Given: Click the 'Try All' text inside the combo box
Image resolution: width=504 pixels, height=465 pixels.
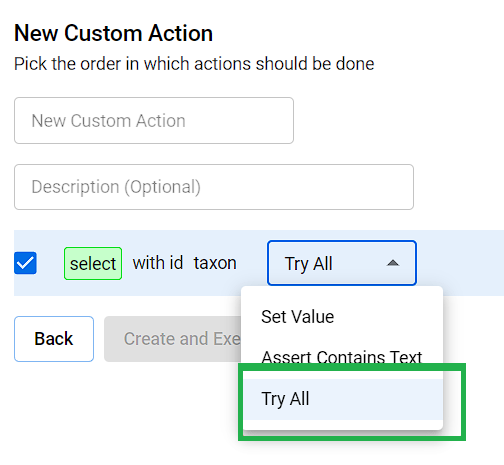Looking at the screenshot, I should (309, 264).
